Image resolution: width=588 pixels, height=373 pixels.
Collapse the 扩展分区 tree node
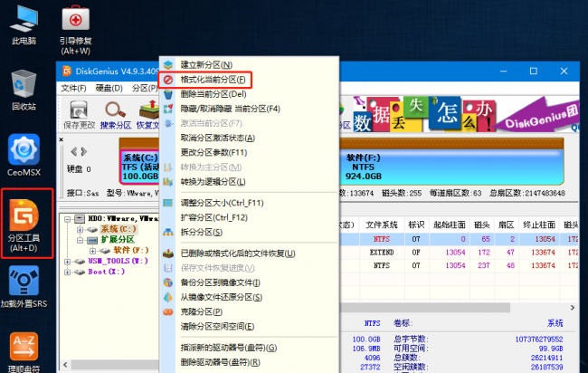tap(80, 240)
